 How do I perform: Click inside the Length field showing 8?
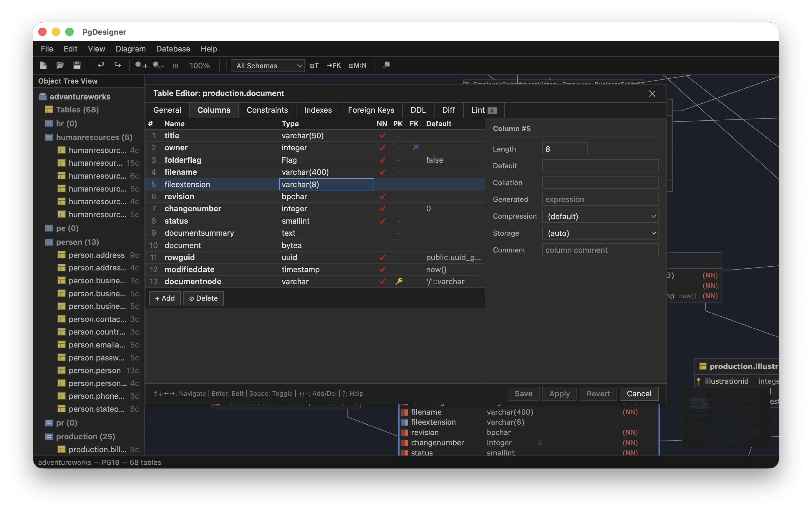(x=564, y=149)
